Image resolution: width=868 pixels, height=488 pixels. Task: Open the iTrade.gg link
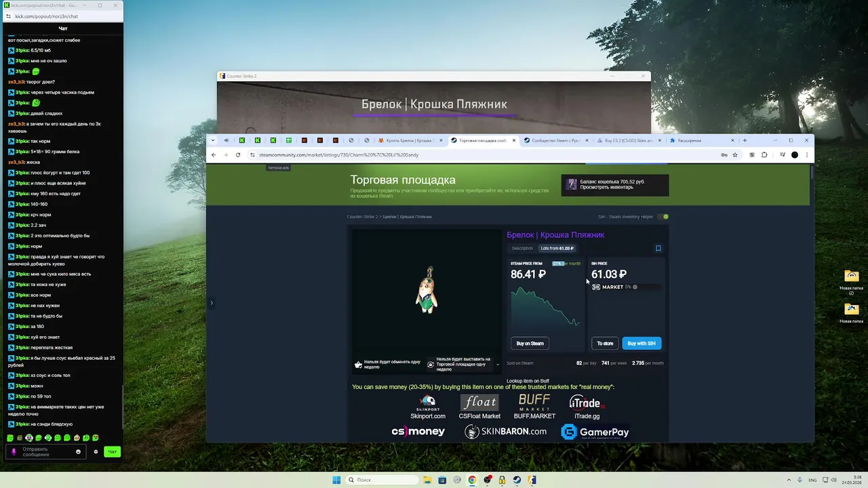click(586, 407)
